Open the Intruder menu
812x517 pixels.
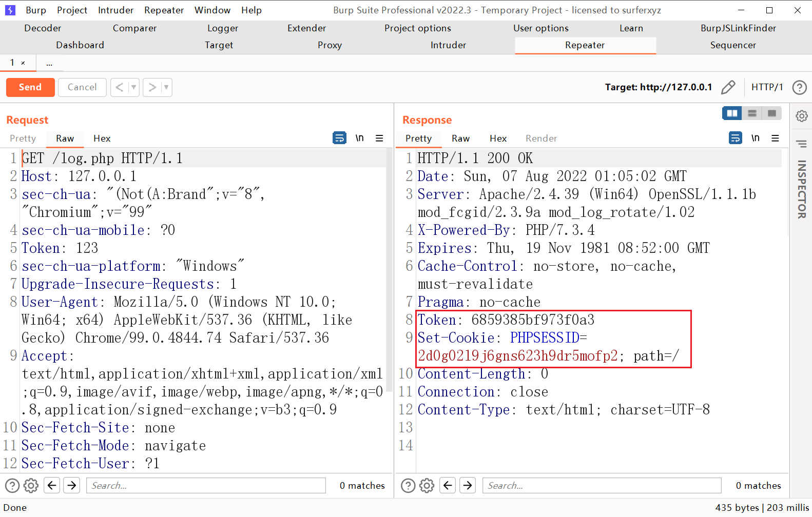click(115, 10)
